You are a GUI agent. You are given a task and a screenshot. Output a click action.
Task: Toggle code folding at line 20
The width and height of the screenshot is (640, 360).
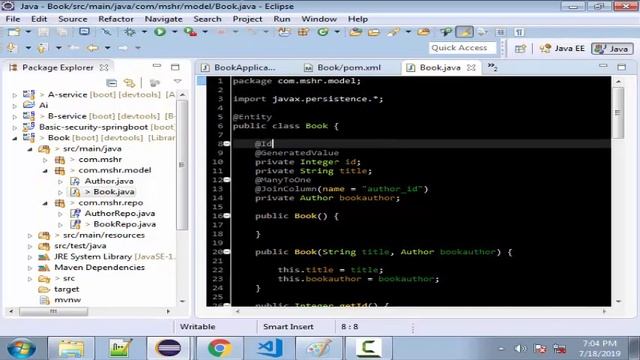227,252
